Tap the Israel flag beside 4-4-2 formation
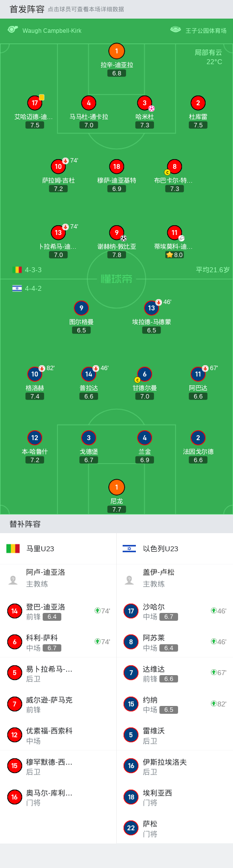This screenshot has height=868, width=233. (x=17, y=288)
